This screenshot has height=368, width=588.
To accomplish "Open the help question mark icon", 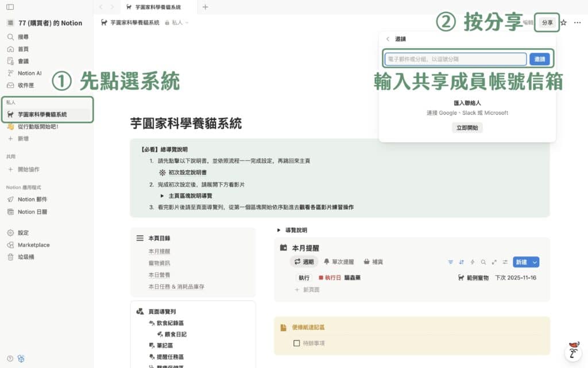I will 10,358.
